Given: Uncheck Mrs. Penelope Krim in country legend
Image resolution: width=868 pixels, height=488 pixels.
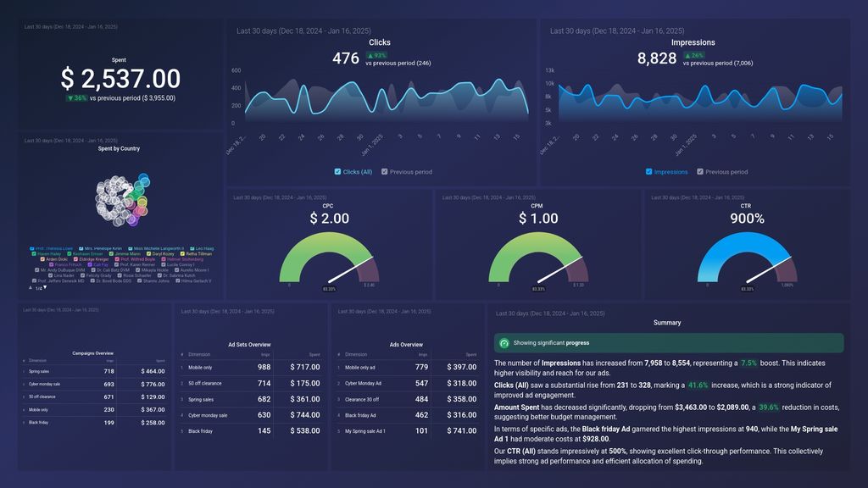Looking at the screenshot, I should [81, 248].
